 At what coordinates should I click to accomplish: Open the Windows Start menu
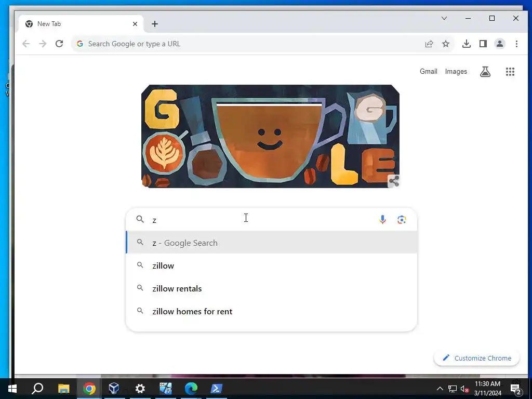(12, 389)
